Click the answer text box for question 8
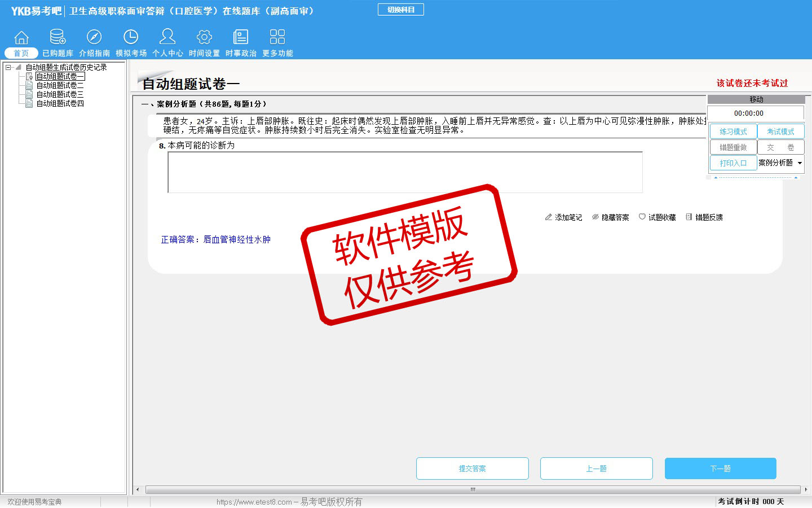This screenshot has width=812, height=508. click(x=405, y=172)
